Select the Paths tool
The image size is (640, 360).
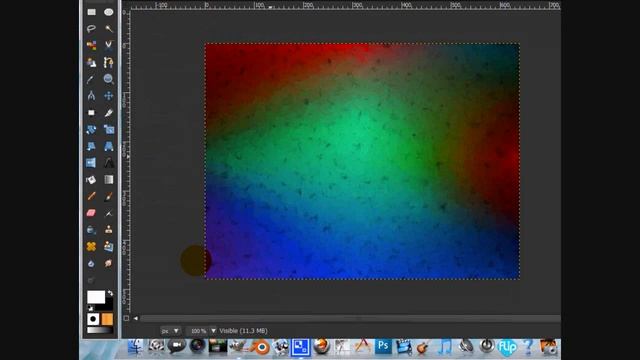(x=109, y=62)
